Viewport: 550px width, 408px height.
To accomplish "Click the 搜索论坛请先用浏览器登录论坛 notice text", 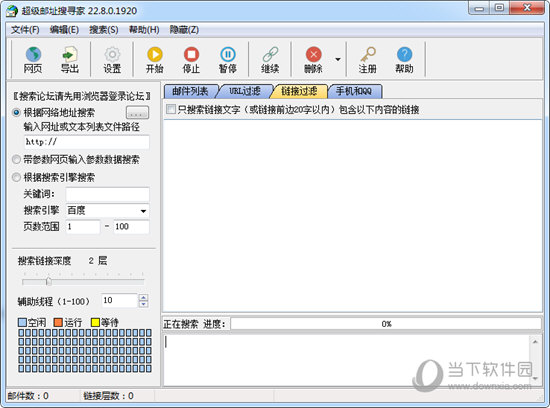I will point(82,96).
